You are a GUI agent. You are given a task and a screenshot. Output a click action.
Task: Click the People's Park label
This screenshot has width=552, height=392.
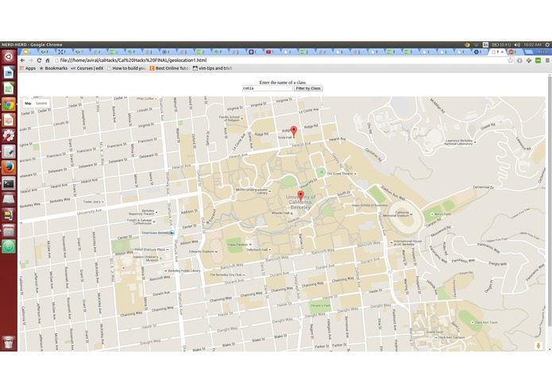321,306
